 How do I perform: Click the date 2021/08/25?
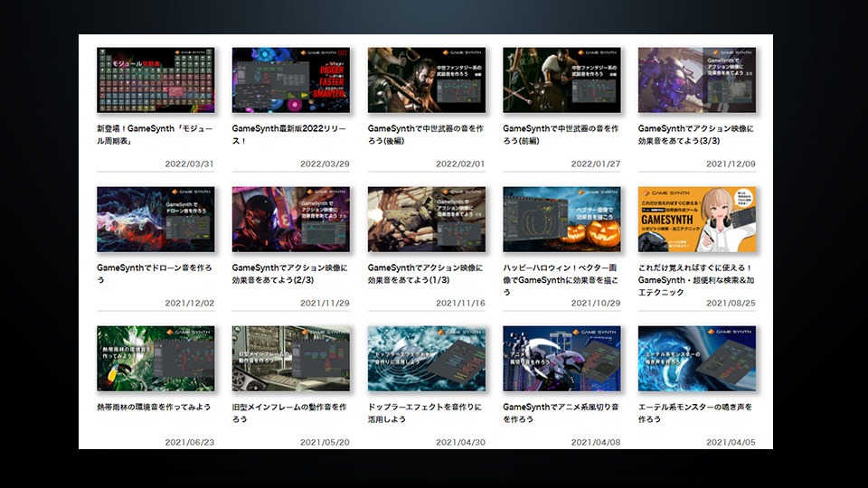coord(731,304)
